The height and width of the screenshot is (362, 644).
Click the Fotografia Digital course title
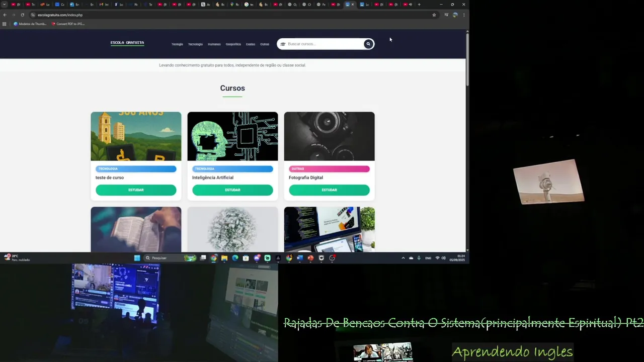[x=306, y=177]
